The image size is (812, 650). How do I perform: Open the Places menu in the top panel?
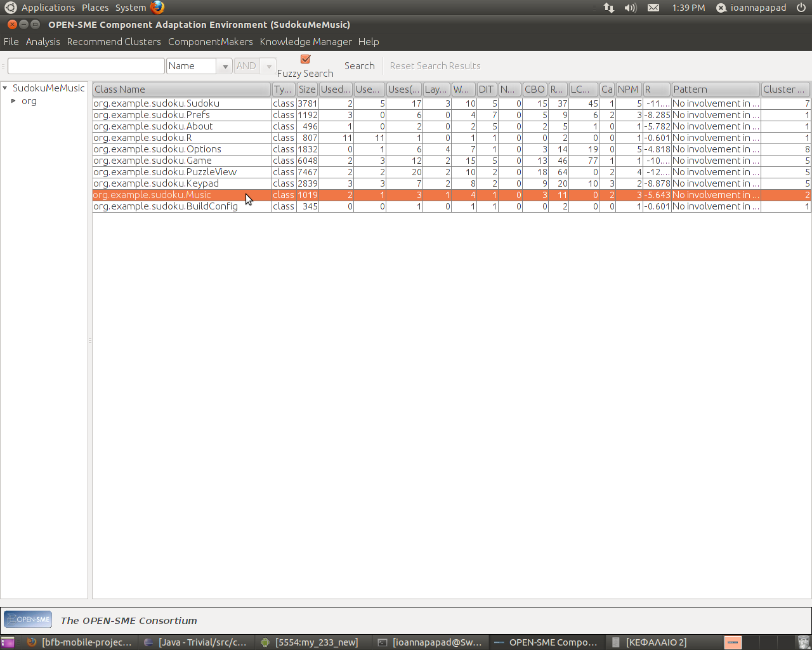click(95, 8)
